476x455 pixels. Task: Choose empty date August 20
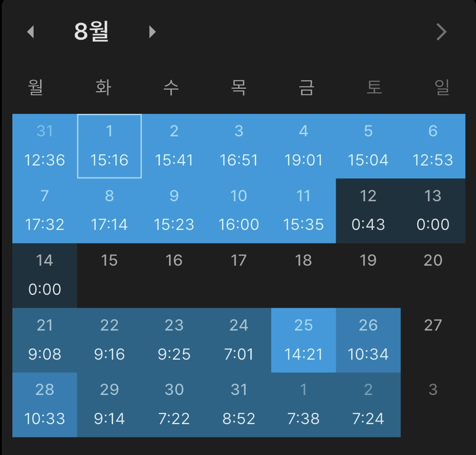433,275
